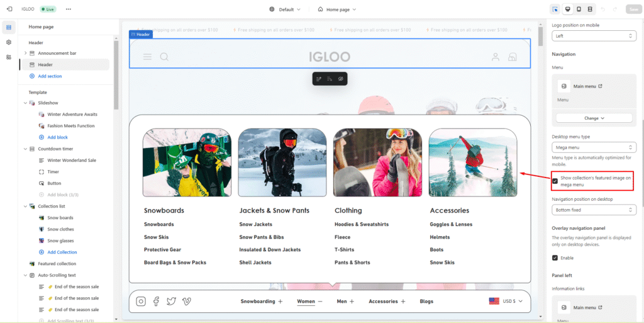Click the Change menu button
The width and height of the screenshot is (644, 323).
pos(594,118)
